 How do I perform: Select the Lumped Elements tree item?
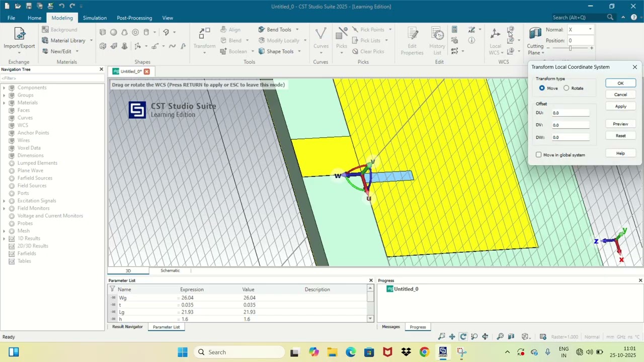tap(37, 163)
